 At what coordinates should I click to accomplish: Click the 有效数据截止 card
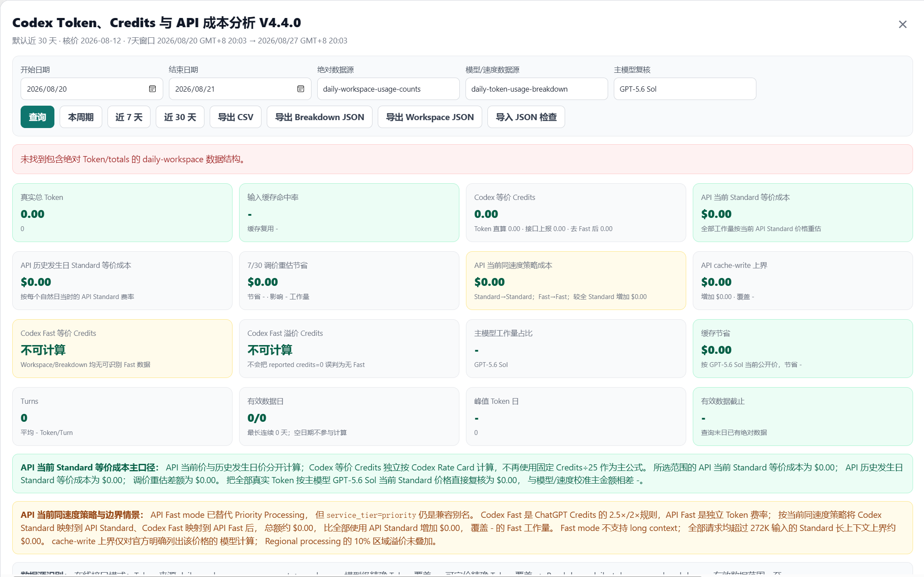(x=803, y=417)
